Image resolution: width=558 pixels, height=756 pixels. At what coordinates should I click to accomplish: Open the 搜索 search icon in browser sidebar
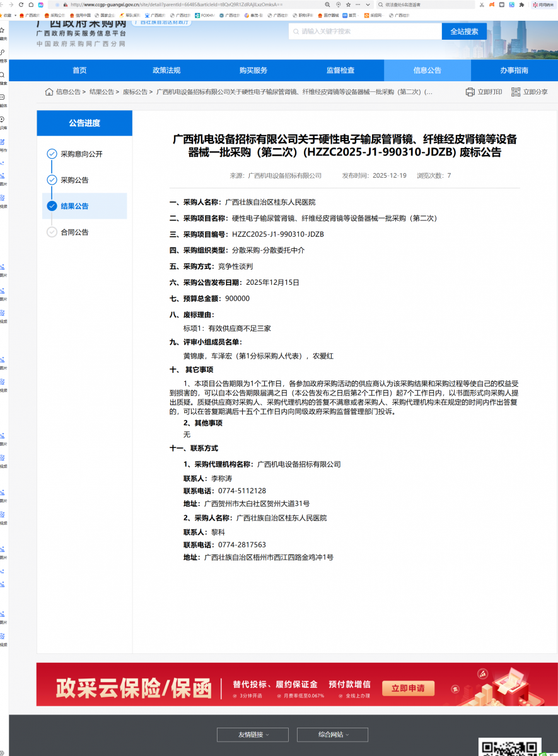click(x=3, y=76)
